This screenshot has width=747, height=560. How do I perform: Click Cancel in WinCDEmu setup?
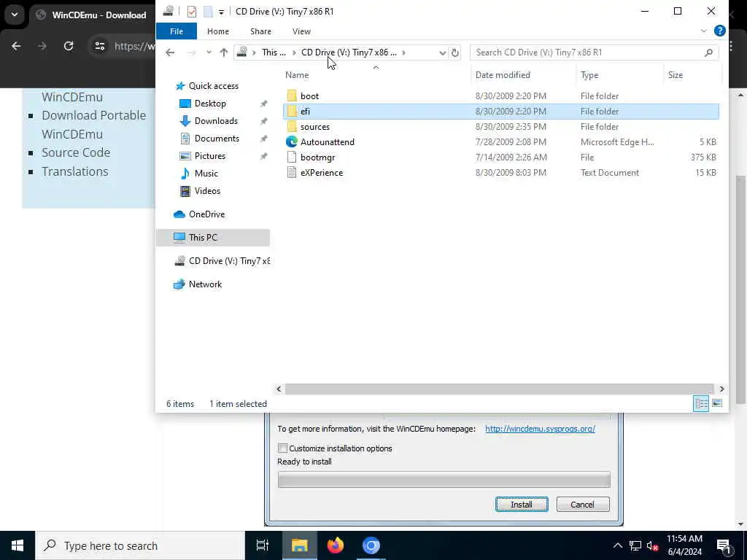pyautogui.click(x=583, y=505)
